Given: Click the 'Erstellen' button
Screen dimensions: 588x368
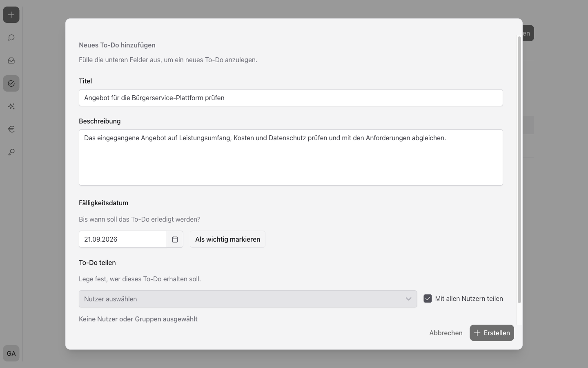Looking at the screenshot, I should [492, 333].
